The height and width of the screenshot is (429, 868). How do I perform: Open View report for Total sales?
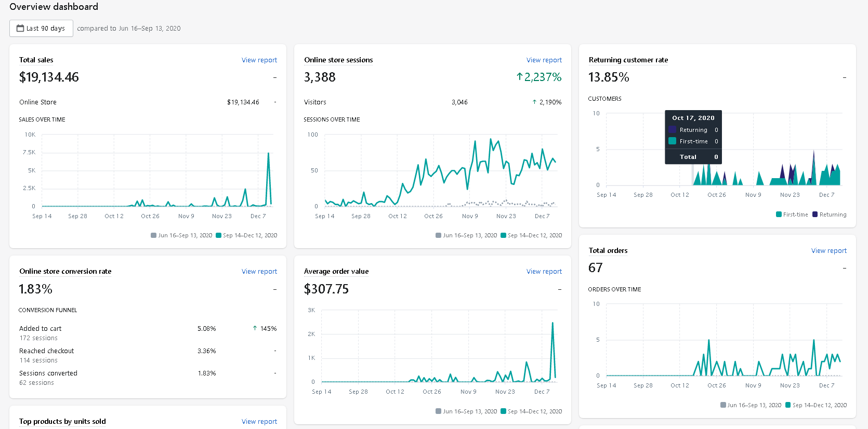pos(259,60)
